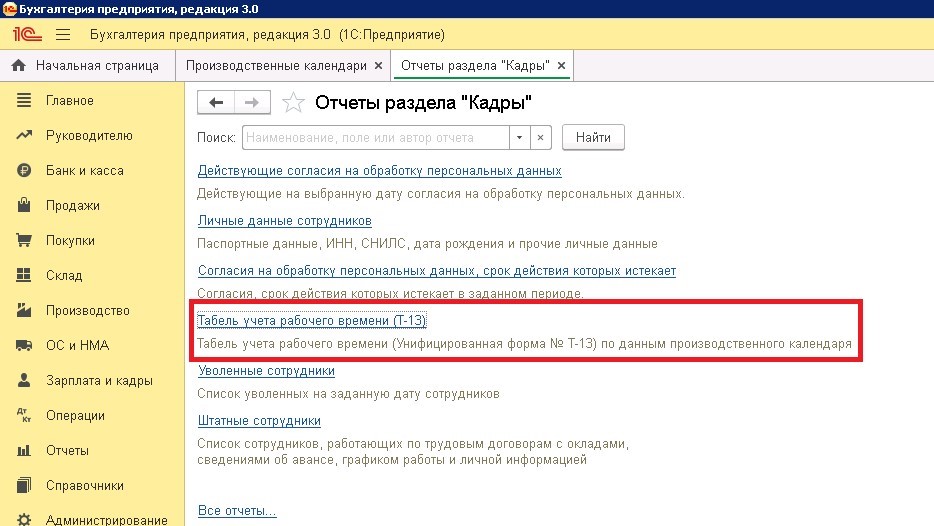The height and width of the screenshot is (526, 934).
Task: Open Табель учета рабочего времени (Т-13)
Action: pos(312,320)
